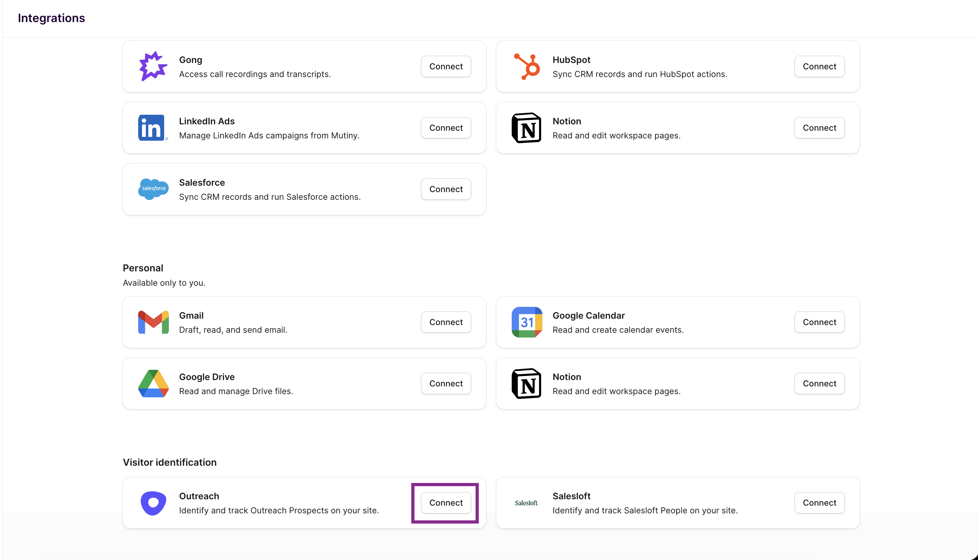Connect LinkedIn Ads integration
Viewport: 978px width, 560px height.
446,128
